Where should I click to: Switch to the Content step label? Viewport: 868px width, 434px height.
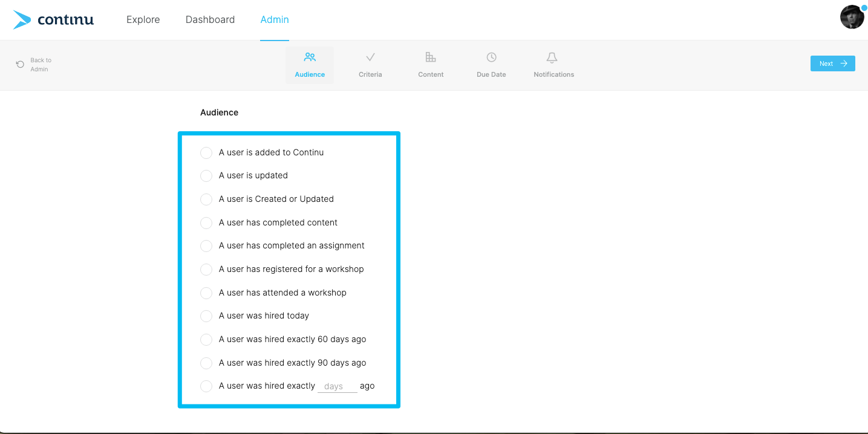(x=431, y=74)
